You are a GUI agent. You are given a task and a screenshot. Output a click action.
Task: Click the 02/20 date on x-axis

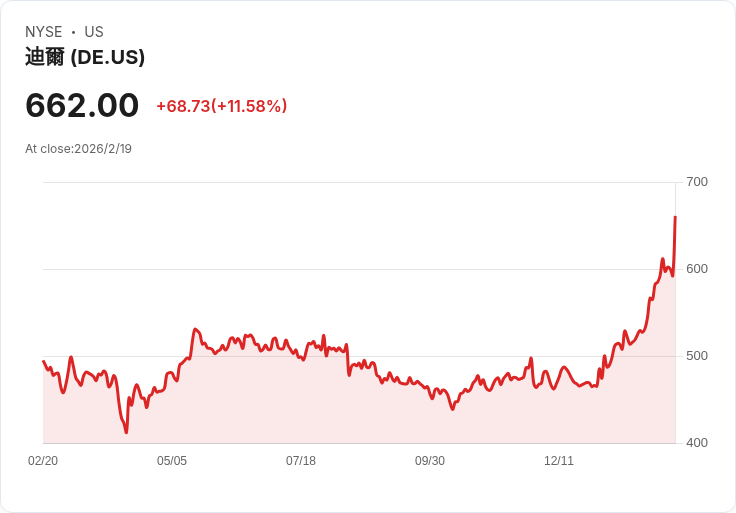(43, 461)
